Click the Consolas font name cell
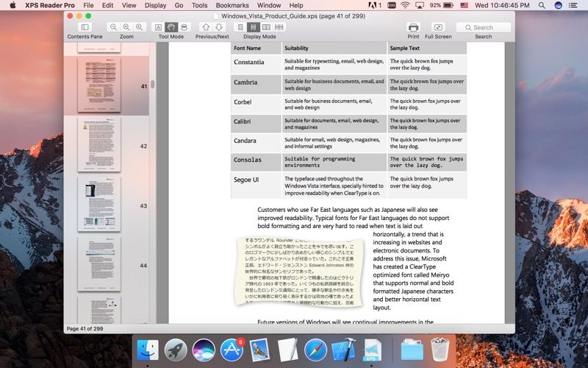 coord(256,162)
